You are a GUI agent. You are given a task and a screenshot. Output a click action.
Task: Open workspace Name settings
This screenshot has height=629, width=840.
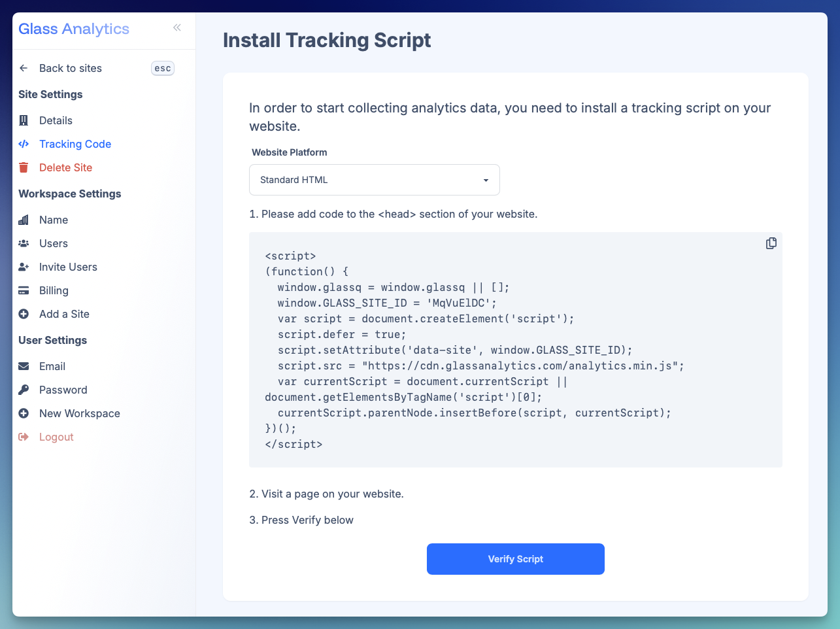pyautogui.click(x=54, y=220)
